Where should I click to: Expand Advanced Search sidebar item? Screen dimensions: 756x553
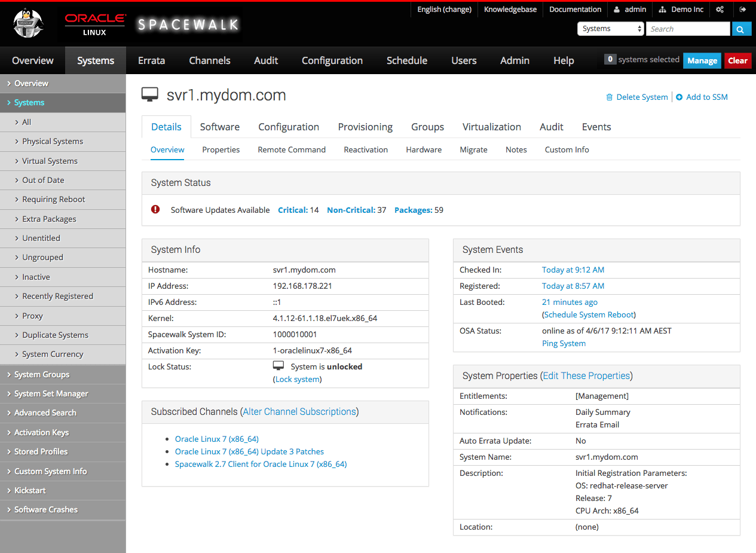[63, 413]
